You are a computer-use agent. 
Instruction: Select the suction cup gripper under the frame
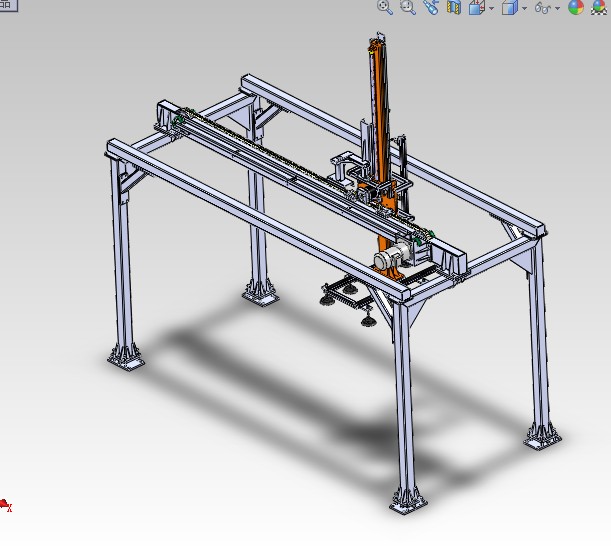(345, 294)
